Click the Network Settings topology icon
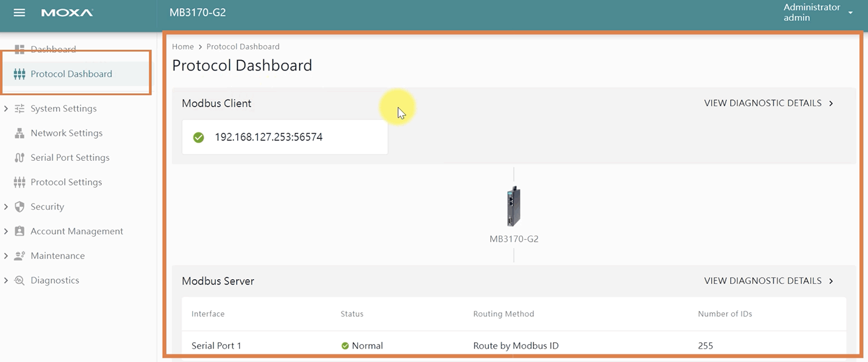The width and height of the screenshot is (868, 362). click(x=20, y=133)
